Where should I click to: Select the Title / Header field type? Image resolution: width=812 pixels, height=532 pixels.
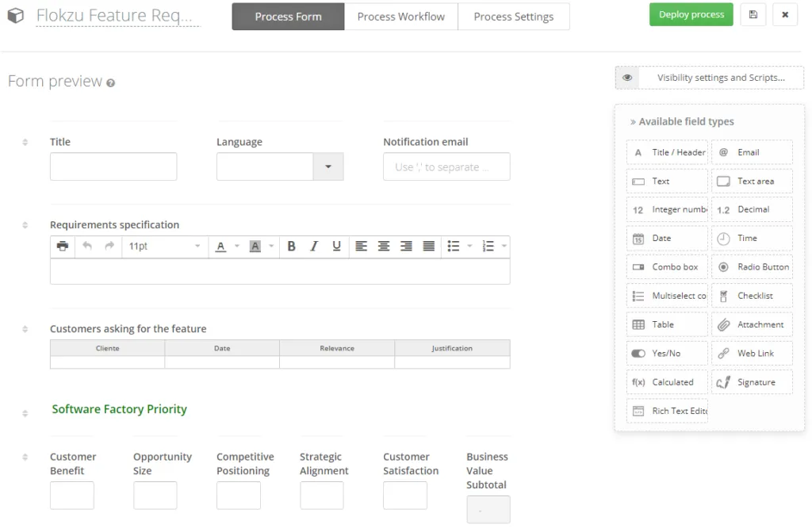coord(667,152)
